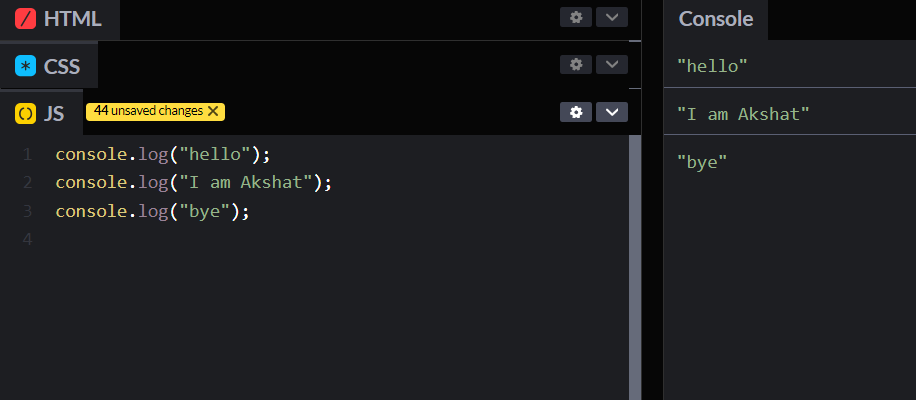
Task: Switch to the Console tab
Action: point(715,19)
